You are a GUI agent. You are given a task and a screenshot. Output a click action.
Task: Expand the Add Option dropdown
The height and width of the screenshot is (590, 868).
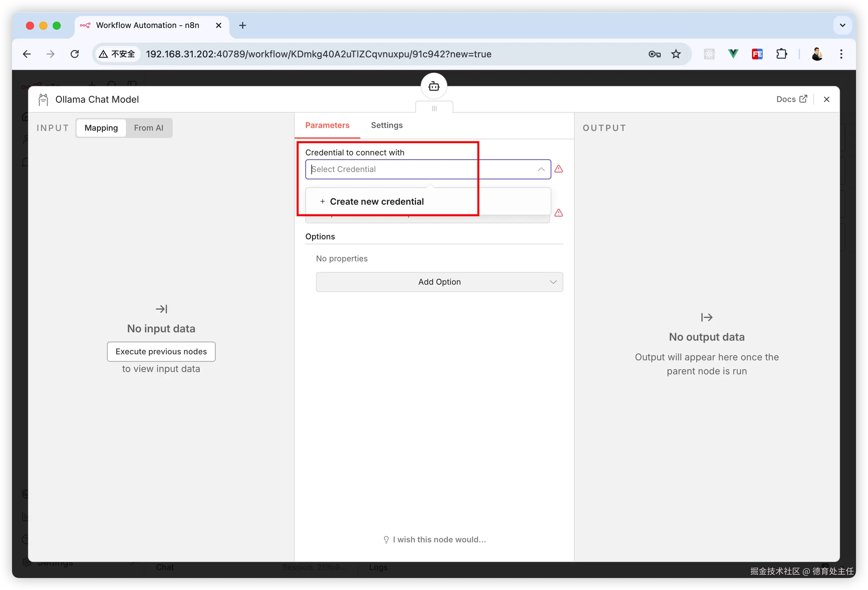[x=439, y=282]
